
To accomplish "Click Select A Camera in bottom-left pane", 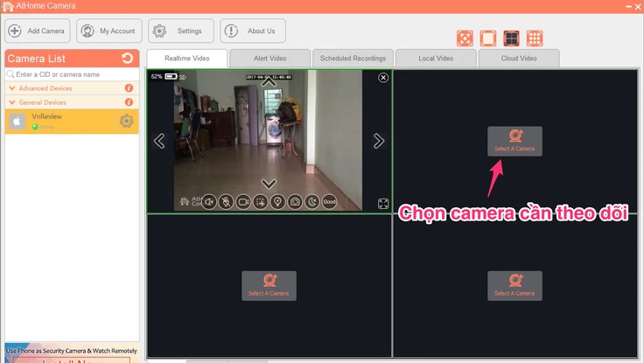I will (x=269, y=286).
